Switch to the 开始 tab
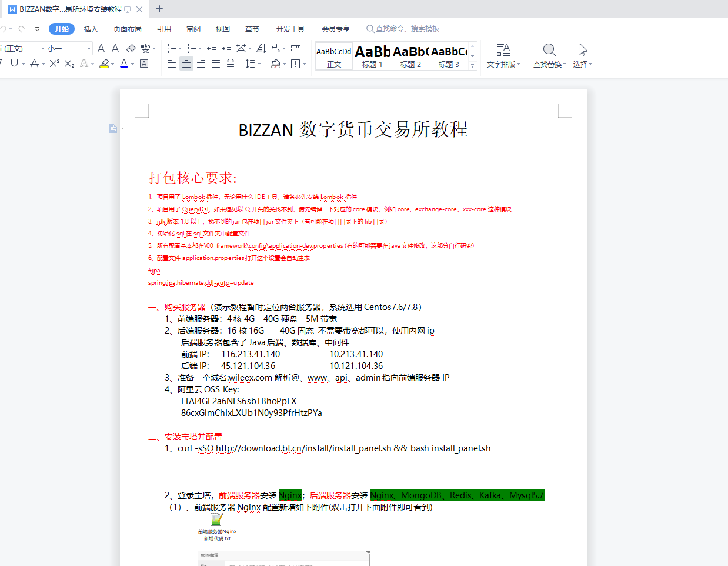 pyautogui.click(x=62, y=29)
